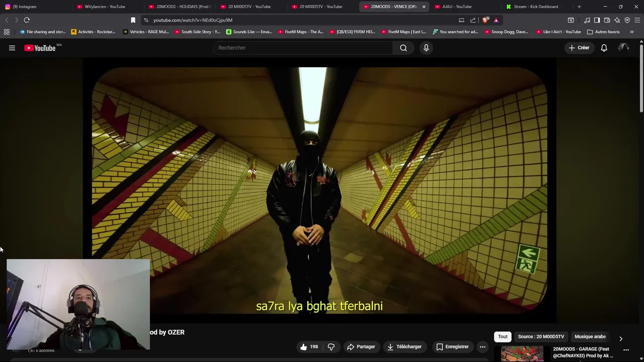Viewport: 644px width, 362px height.
Task: Click the Partager button
Action: point(361,346)
